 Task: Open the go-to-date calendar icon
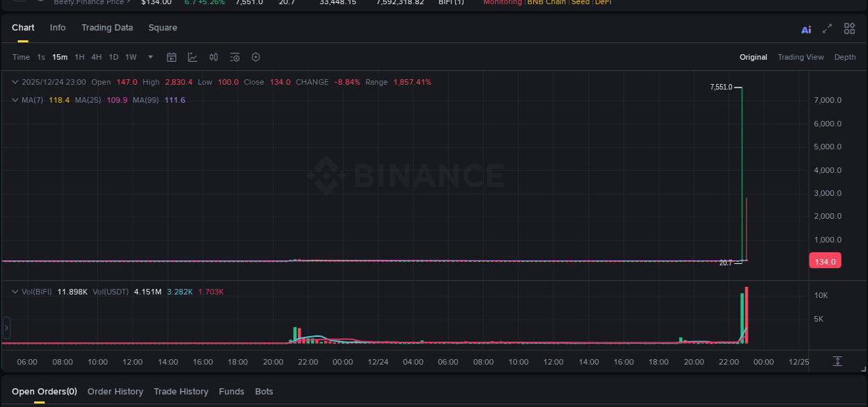coord(172,57)
